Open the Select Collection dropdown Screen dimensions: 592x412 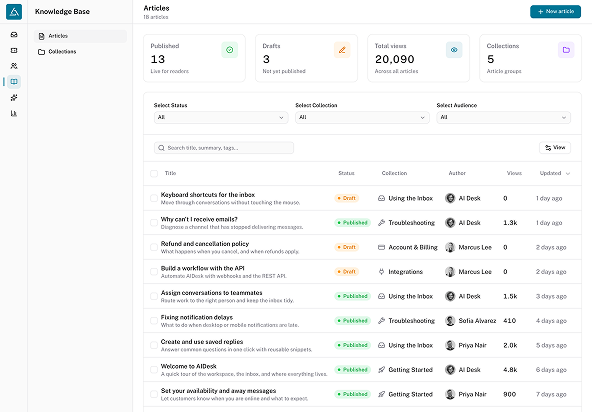tap(362, 117)
